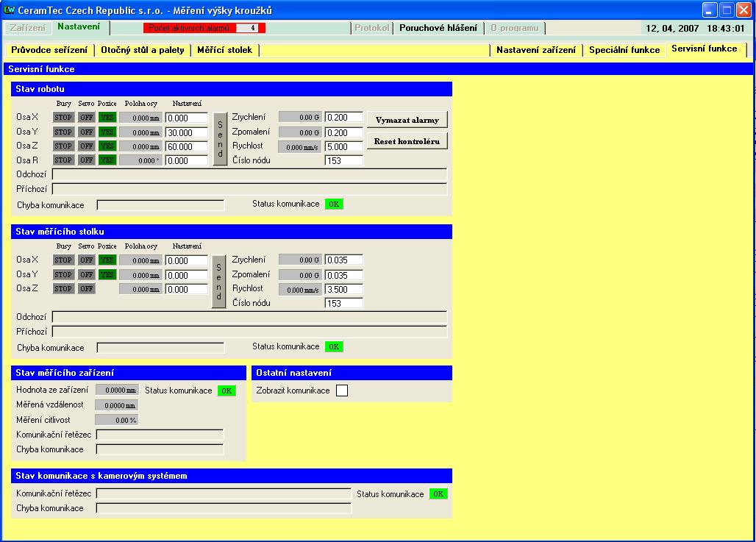Switch to the Speciální funkce tab
The width and height of the screenshot is (756, 542).
624,50
